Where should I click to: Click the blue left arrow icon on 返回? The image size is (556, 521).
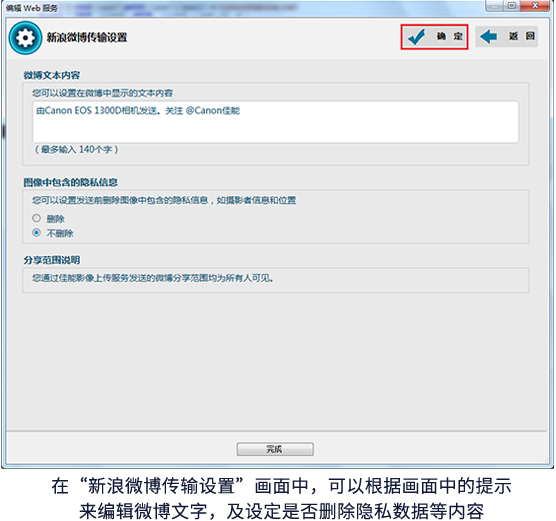coord(489,37)
